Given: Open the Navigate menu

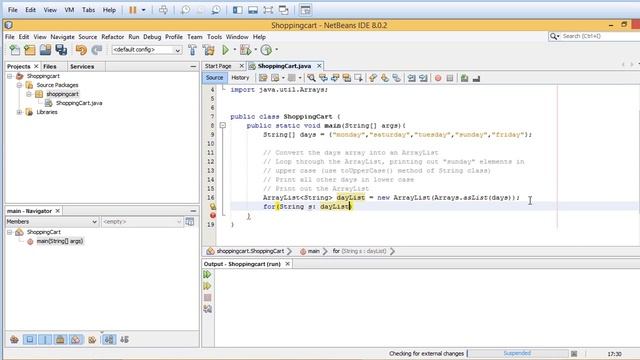Looking at the screenshot, I should pyautogui.click(x=62, y=37).
